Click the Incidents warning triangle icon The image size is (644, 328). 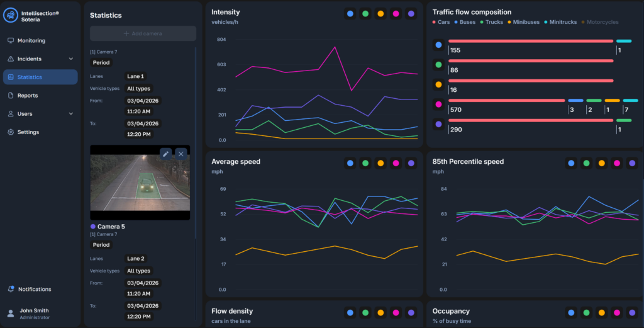pos(11,59)
